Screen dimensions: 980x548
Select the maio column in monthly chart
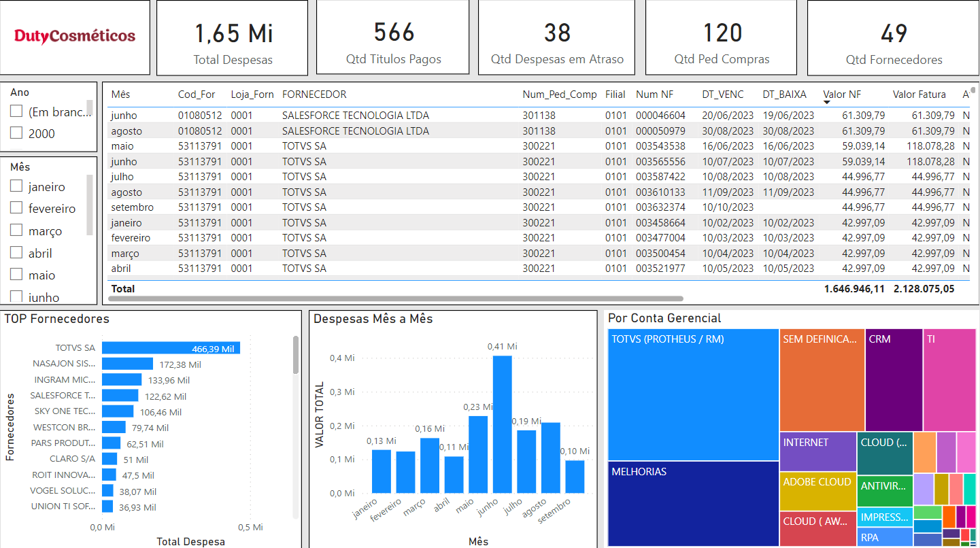click(x=478, y=454)
